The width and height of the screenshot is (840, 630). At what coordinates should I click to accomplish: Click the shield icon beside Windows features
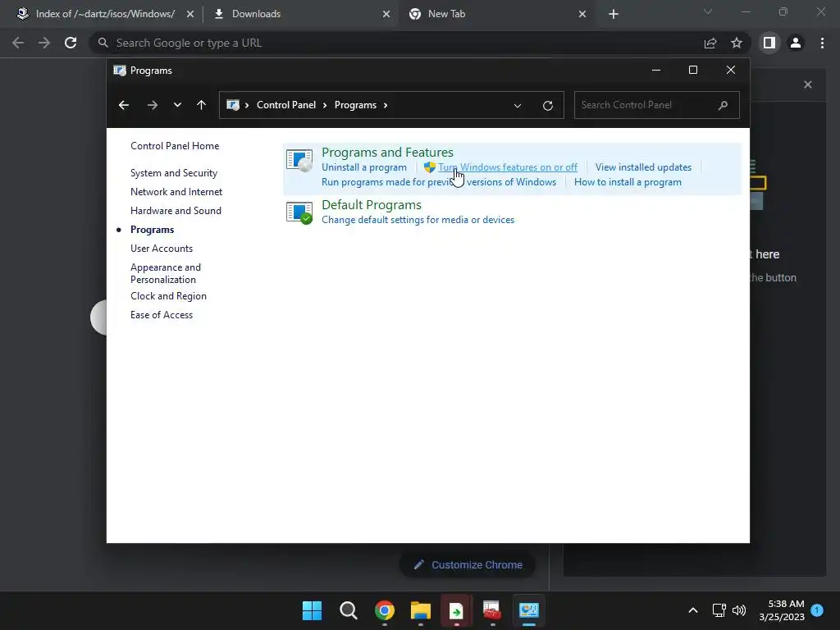pyautogui.click(x=430, y=167)
